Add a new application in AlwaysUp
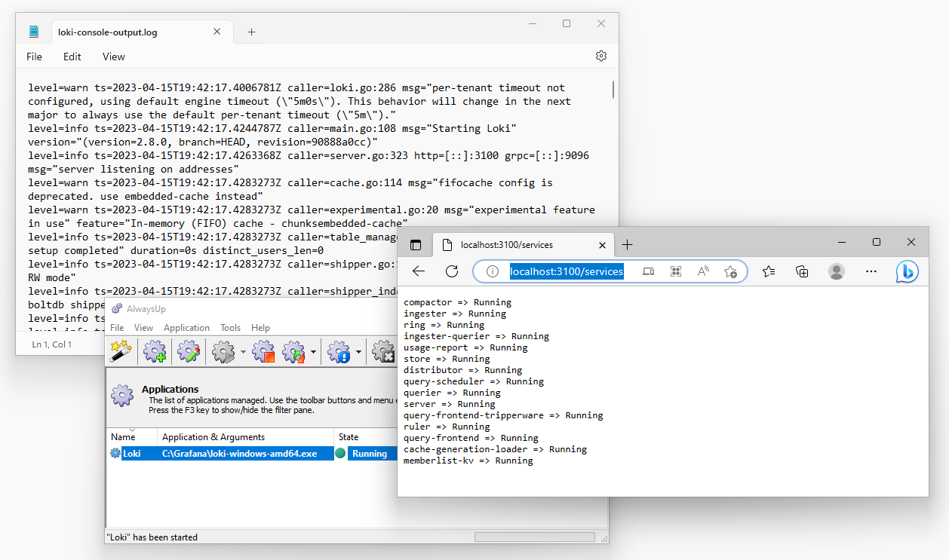This screenshot has width=949, height=560. (x=155, y=351)
